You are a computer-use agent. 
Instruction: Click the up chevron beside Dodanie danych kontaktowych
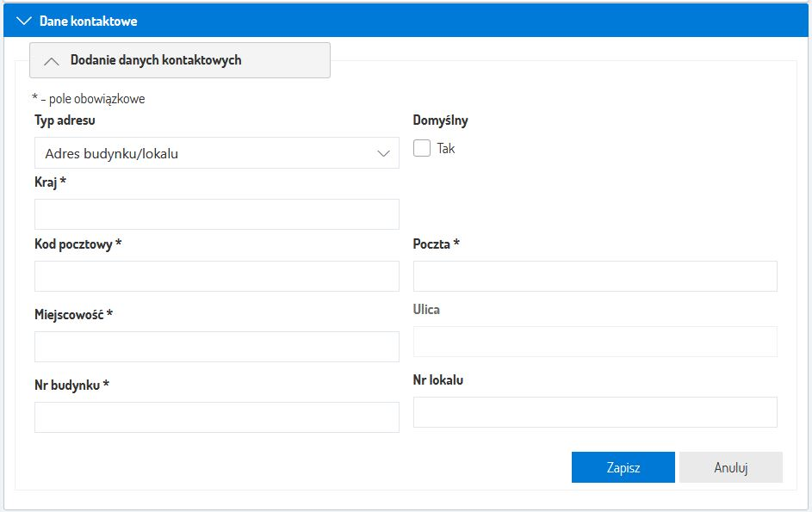coord(52,61)
